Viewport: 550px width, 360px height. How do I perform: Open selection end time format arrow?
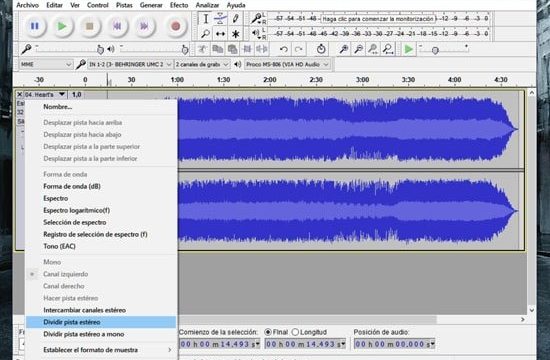343,344
